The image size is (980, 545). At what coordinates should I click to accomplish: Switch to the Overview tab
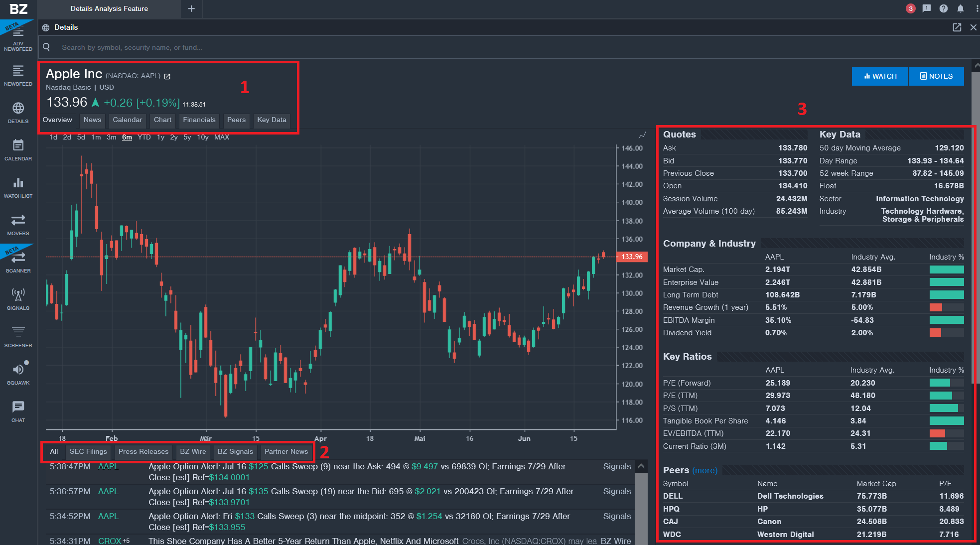click(x=57, y=120)
